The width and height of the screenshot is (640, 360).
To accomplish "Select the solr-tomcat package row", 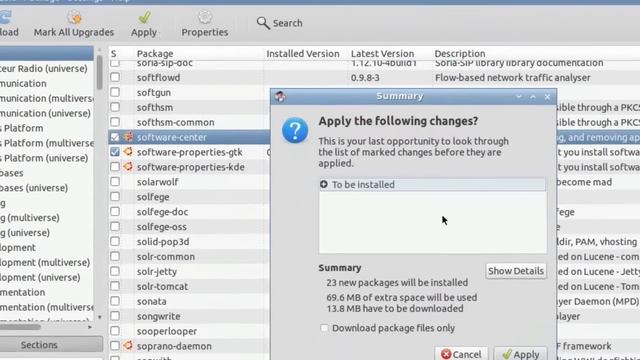I will (x=162, y=286).
